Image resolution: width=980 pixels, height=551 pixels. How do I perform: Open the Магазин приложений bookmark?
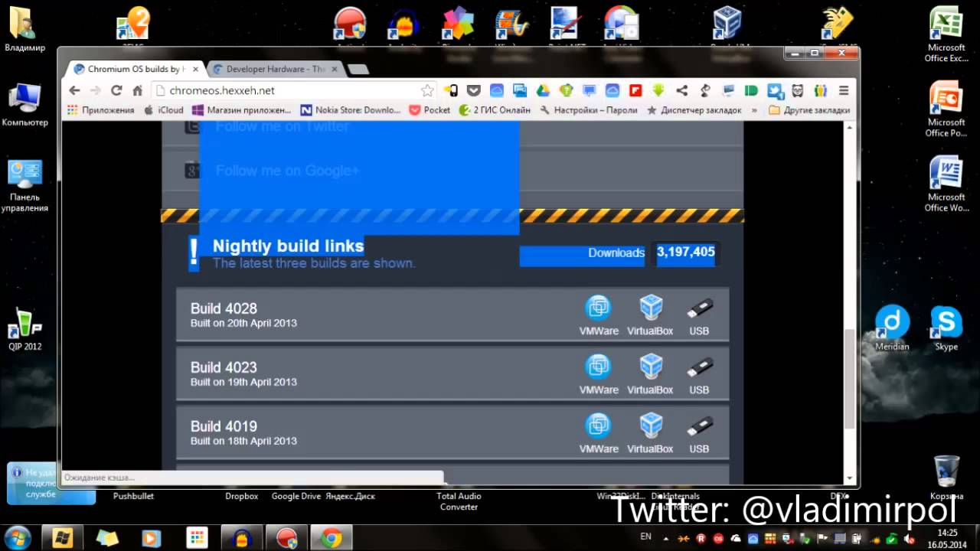[x=242, y=110]
